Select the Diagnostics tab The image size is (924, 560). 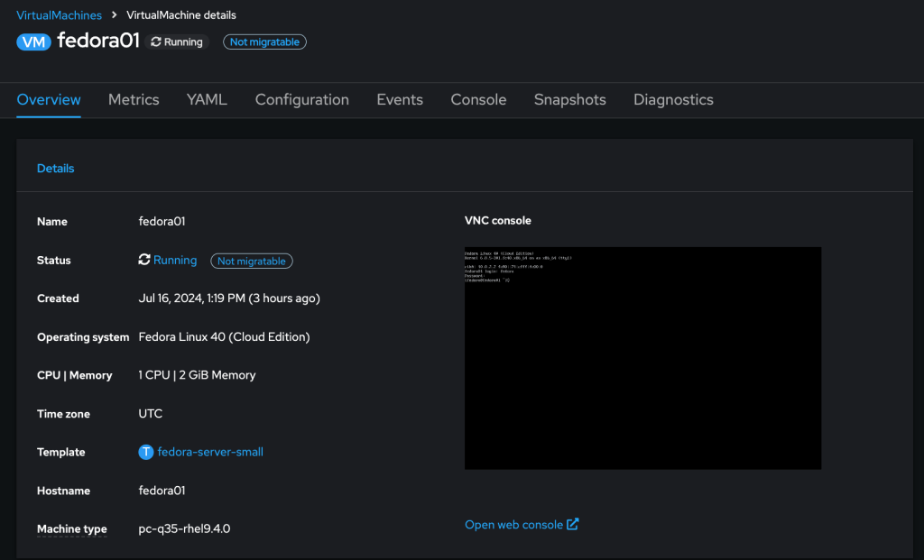[x=673, y=100]
